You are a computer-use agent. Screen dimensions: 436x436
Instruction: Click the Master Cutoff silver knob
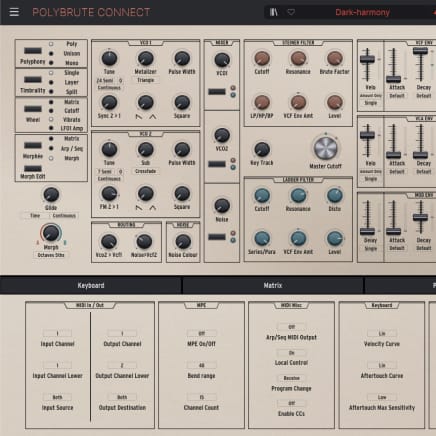tap(326, 148)
